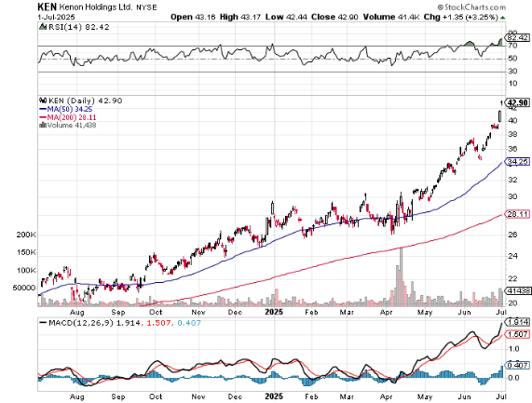Click the Open 43.16 value
Viewport: 532px width, 403px height.
193,17
